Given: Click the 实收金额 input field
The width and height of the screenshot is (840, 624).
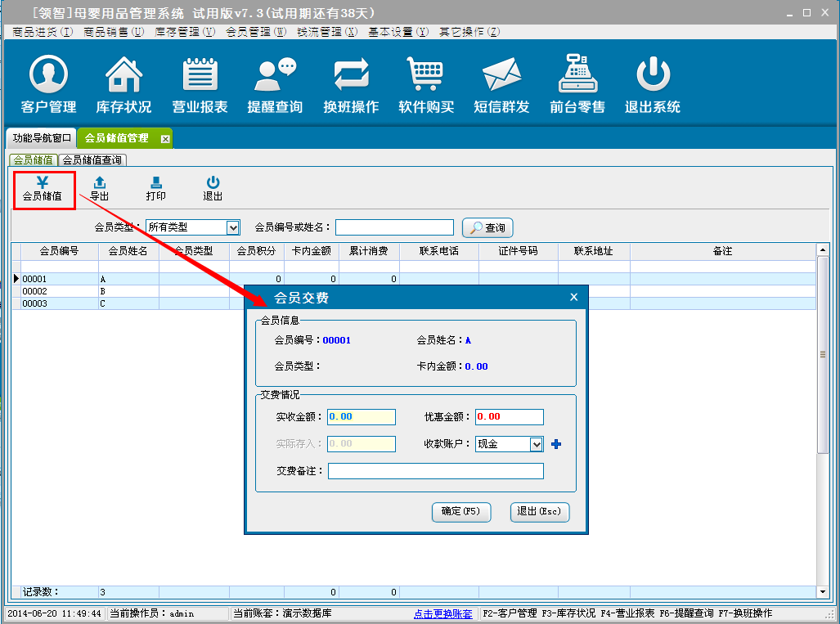Looking at the screenshot, I should click(362, 417).
